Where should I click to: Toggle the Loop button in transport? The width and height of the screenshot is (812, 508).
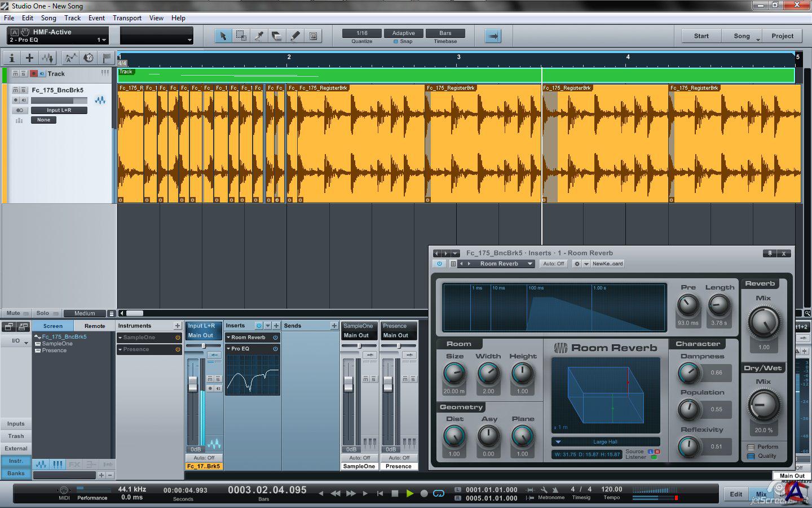point(439,493)
